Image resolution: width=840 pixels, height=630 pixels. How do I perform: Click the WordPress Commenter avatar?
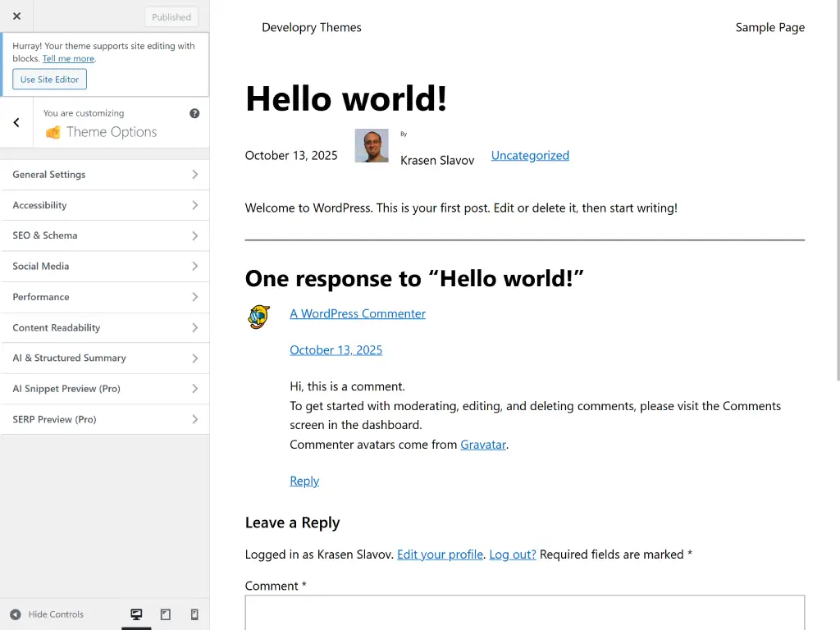pos(258,317)
